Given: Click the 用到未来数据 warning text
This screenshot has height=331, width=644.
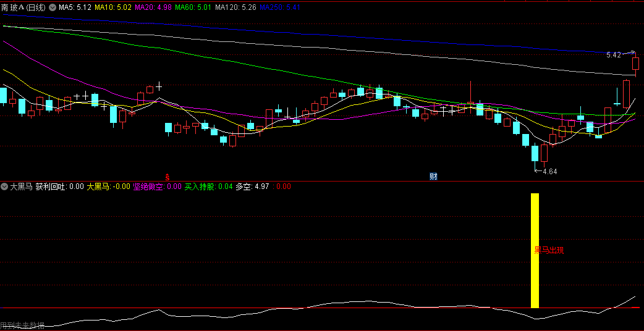Looking at the screenshot, I should (x=22, y=326).
